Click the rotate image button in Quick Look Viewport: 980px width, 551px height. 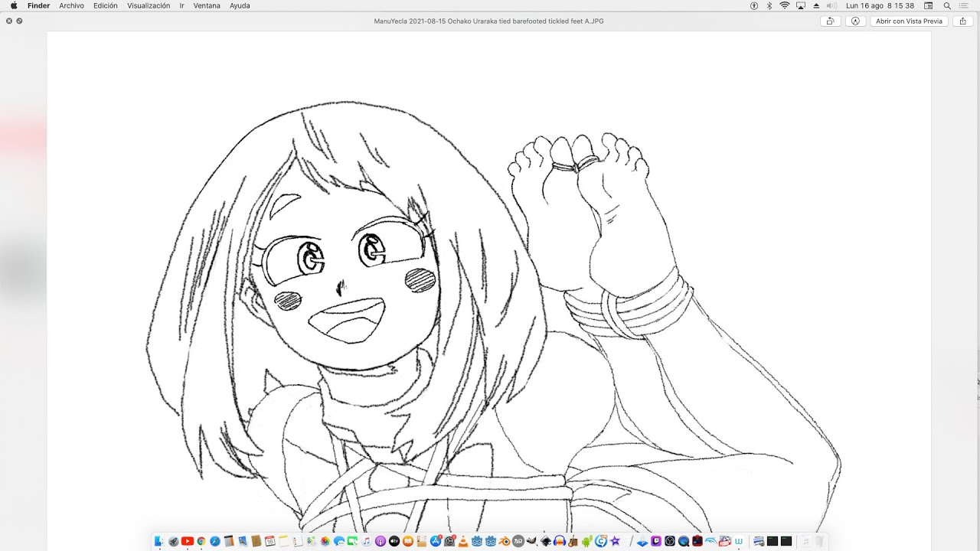point(829,21)
